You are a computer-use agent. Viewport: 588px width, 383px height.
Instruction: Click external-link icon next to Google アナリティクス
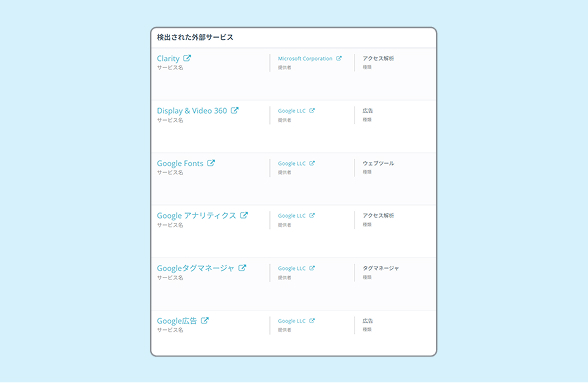click(244, 215)
